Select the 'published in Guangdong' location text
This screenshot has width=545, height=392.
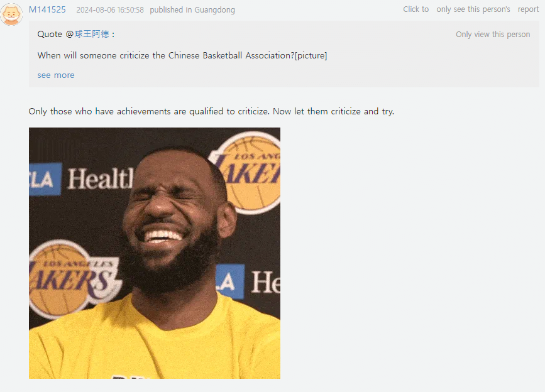[x=192, y=10]
